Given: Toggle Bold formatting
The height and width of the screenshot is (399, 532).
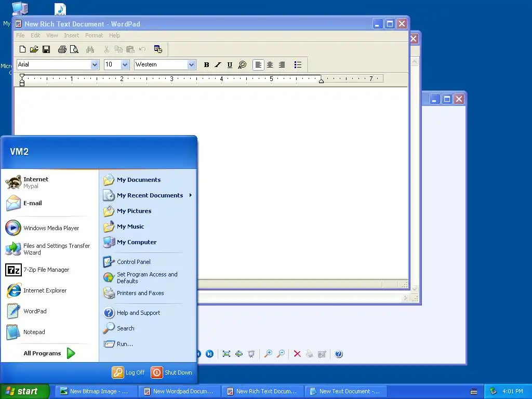Looking at the screenshot, I should pos(206,65).
